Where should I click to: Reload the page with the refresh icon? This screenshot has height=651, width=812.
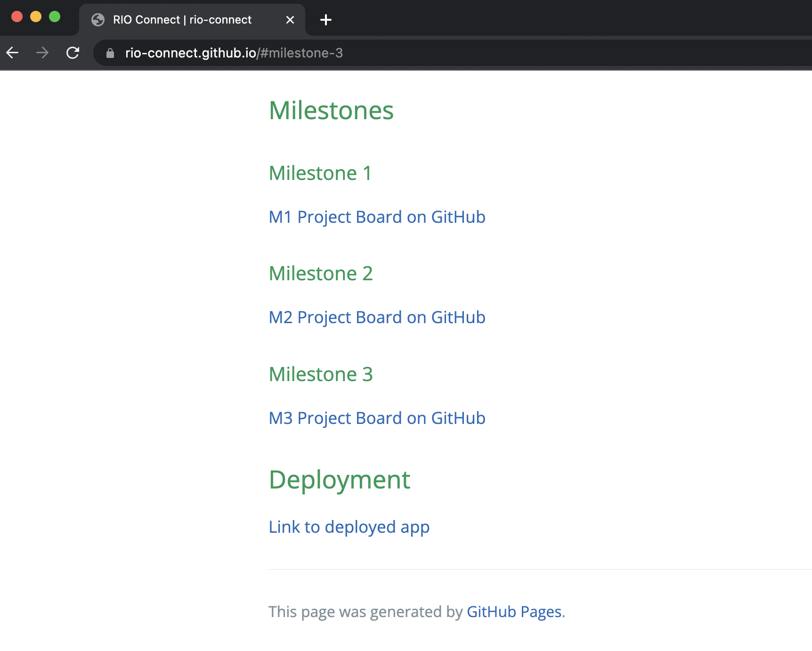[73, 53]
